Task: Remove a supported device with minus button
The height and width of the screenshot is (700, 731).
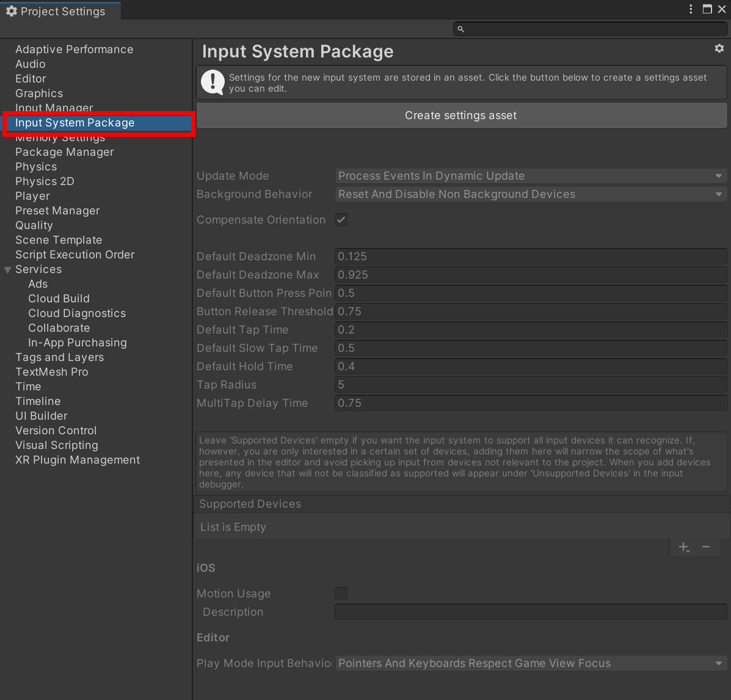Action: [706, 547]
